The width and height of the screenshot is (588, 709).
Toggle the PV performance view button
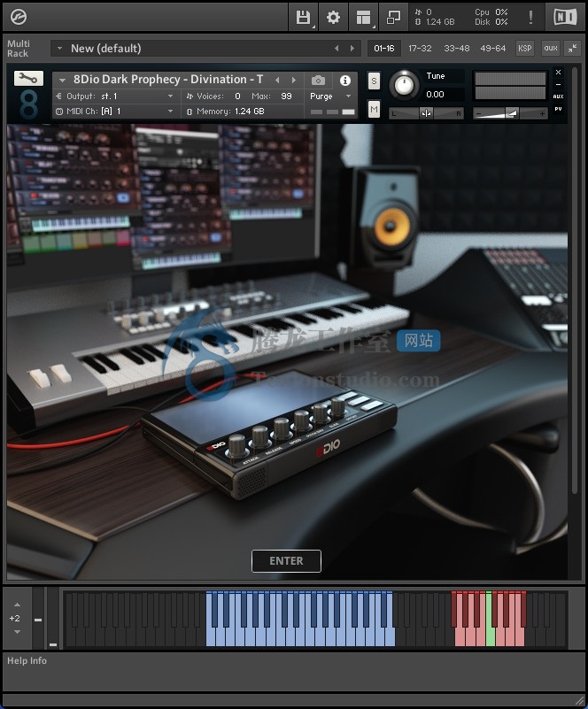(558, 109)
